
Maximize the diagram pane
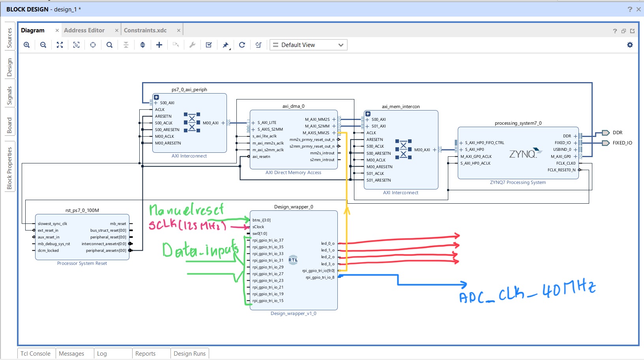(x=632, y=31)
